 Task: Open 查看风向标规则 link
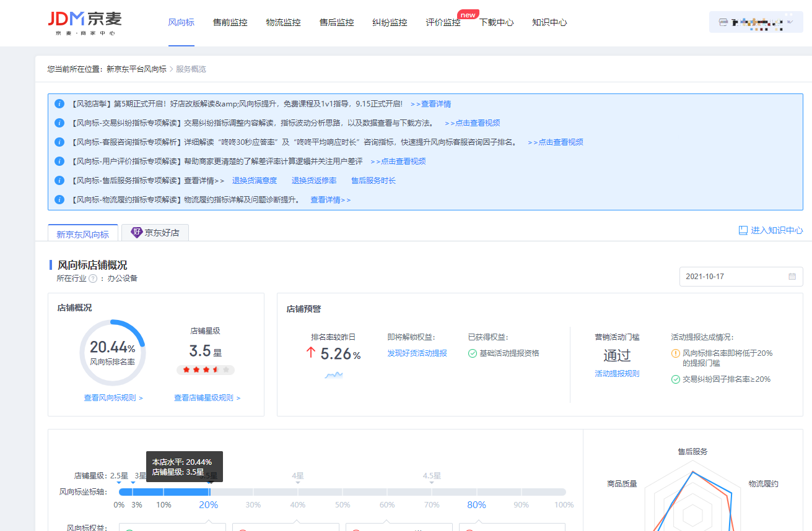(113, 398)
